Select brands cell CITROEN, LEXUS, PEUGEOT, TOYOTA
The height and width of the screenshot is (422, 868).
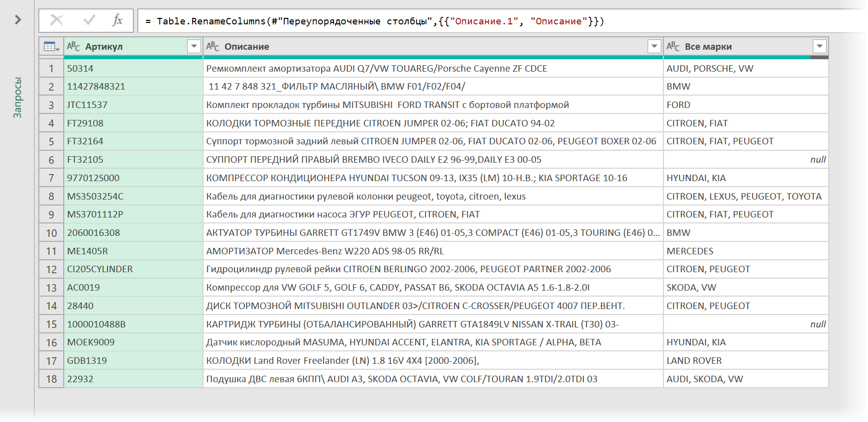(746, 196)
